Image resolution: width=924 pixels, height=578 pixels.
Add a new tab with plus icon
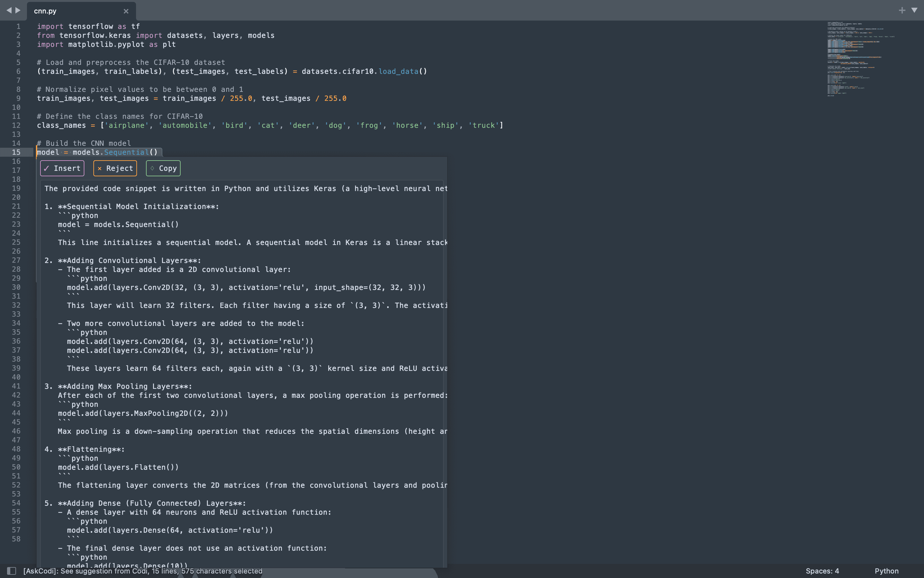point(902,10)
